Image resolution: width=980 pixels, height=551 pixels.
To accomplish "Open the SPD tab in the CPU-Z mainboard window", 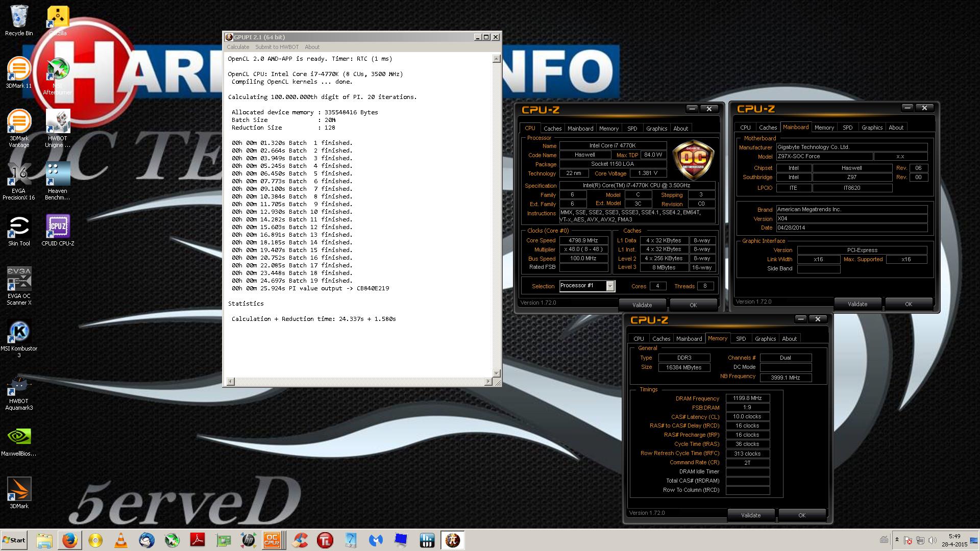I will coord(847,128).
